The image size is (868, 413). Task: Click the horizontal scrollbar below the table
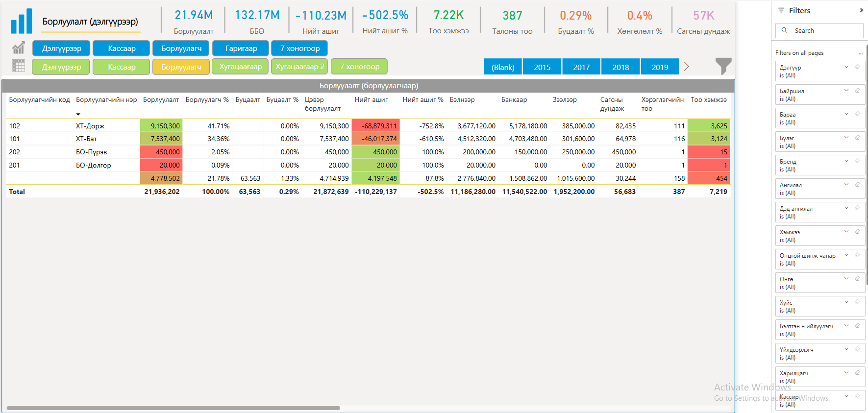173,408
